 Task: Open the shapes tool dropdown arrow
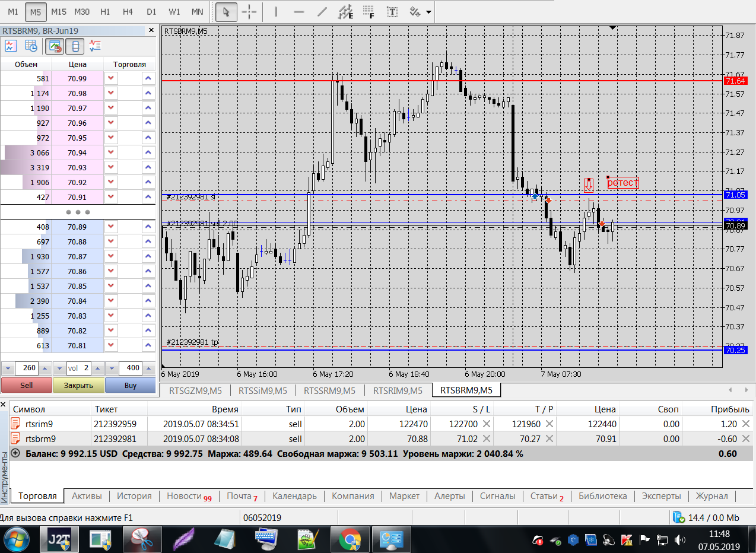coord(428,12)
